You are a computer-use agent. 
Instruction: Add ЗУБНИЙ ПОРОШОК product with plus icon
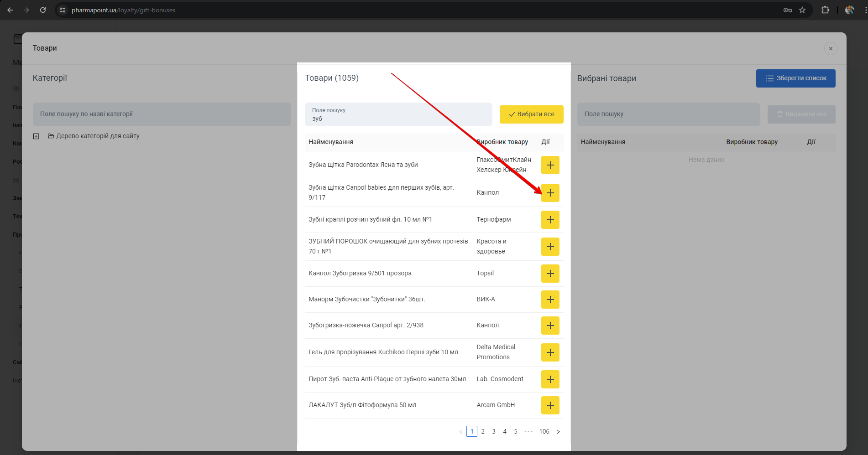[x=550, y=247]
